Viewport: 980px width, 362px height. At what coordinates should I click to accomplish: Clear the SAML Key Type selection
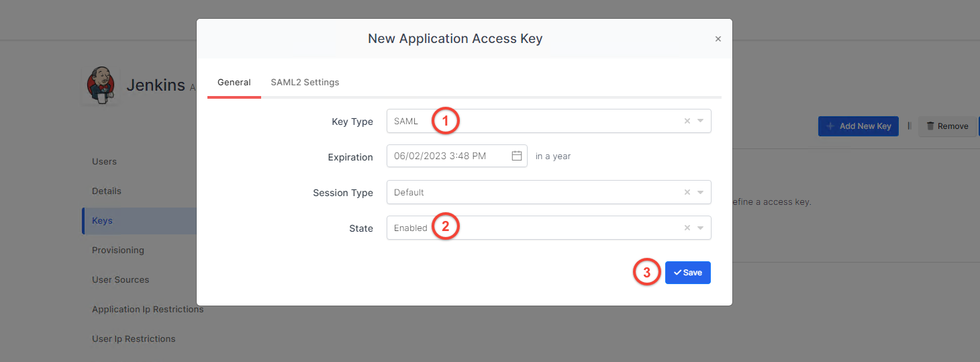point(687,122)
